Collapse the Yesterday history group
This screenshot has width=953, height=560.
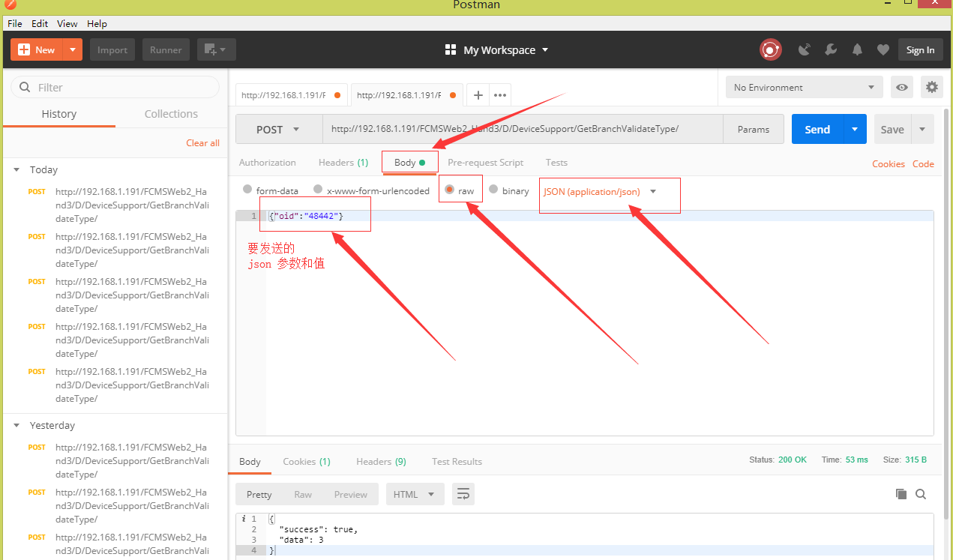click(x=16, y=426)
